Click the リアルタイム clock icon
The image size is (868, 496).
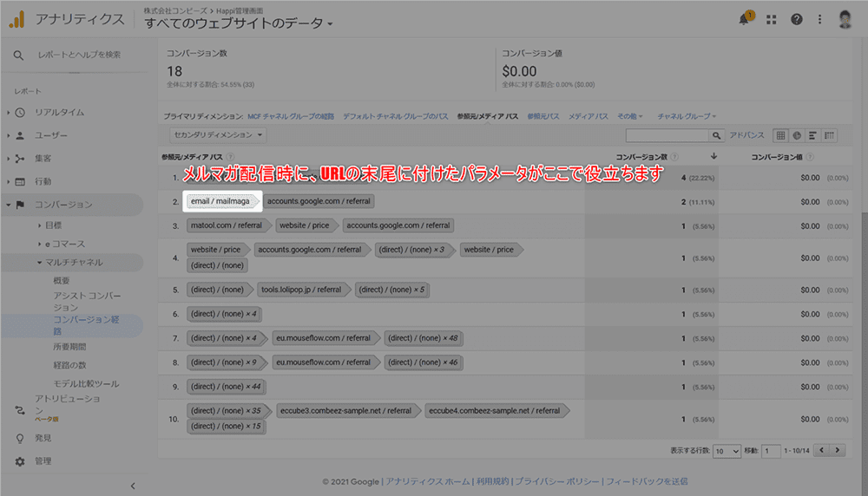[20, 112]
